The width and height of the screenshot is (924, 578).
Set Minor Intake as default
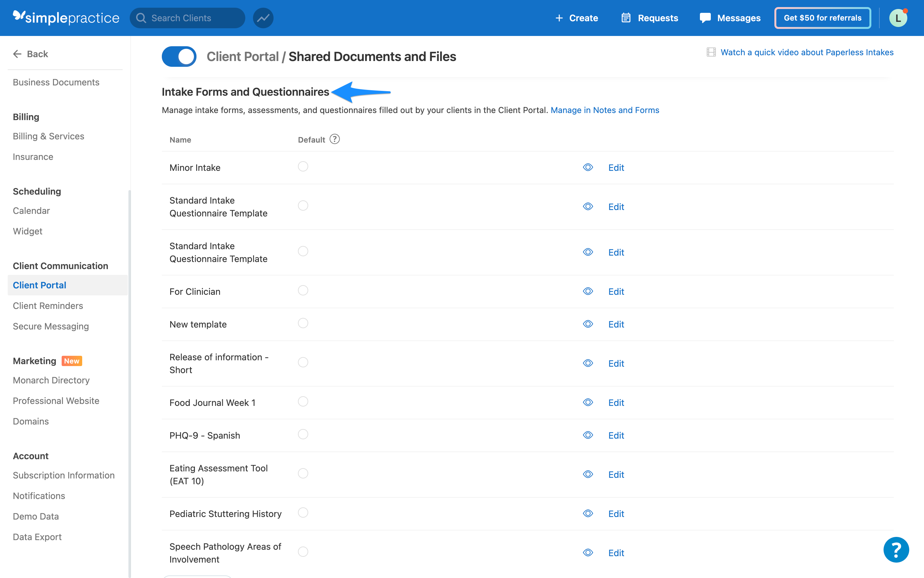pos(303,166)
